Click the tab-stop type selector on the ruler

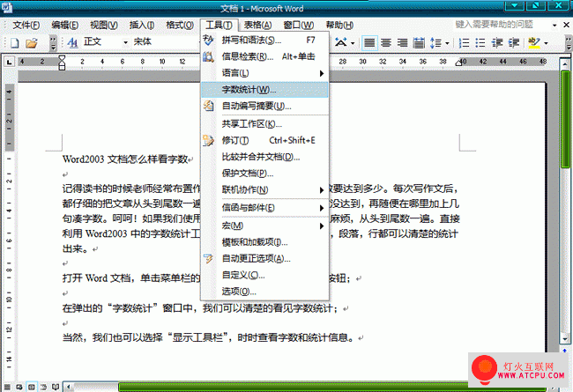pos(9,63)
